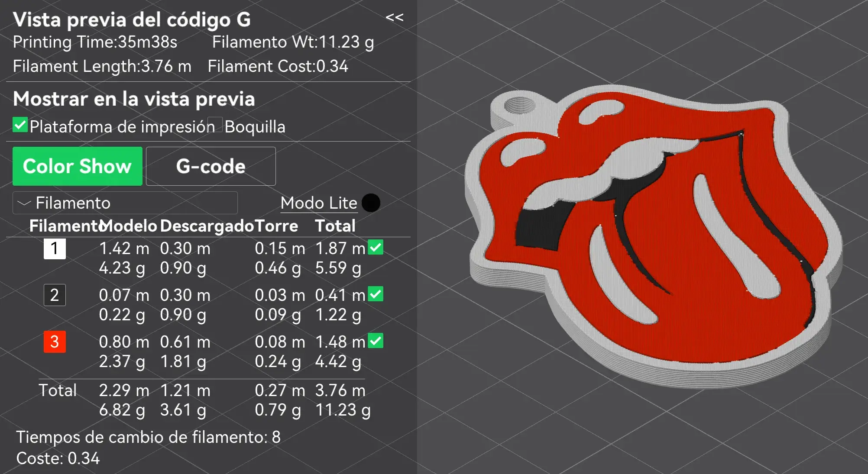Select the dark filament 2 color swatch
The width and height of the screenshot is (868, 474).
click(x=55, y=295)
